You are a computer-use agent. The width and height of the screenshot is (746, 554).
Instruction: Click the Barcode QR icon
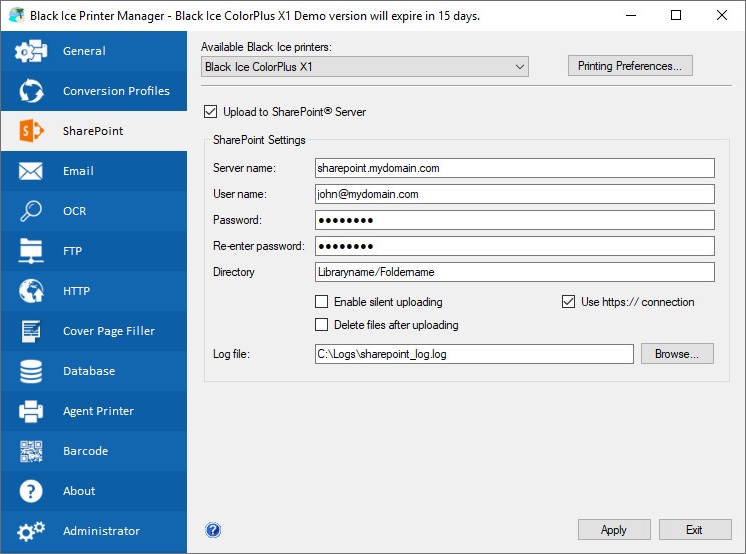click(31, 451)
